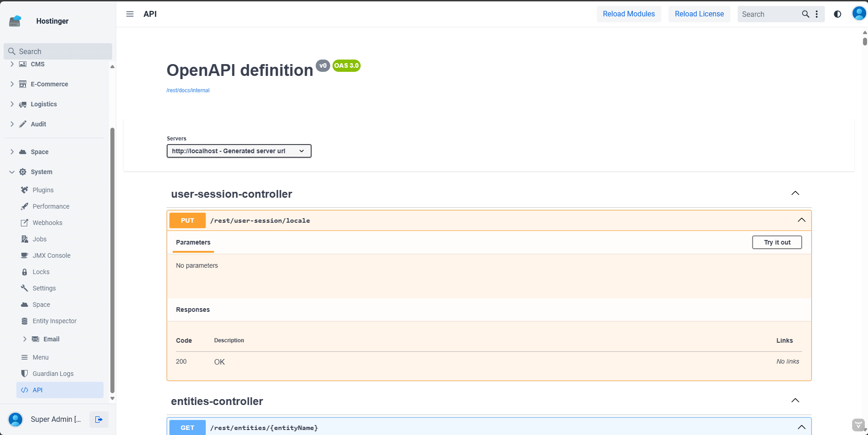Image resolution: width=868 pixels, height=435 pixels.
Task: Open Performance page in sidebar
Action: tap(60, 206)
